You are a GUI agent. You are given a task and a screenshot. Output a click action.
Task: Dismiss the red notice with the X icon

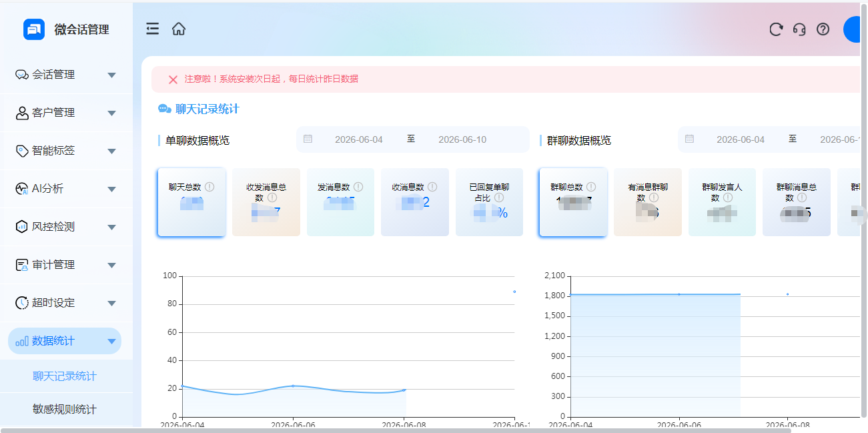173,79
